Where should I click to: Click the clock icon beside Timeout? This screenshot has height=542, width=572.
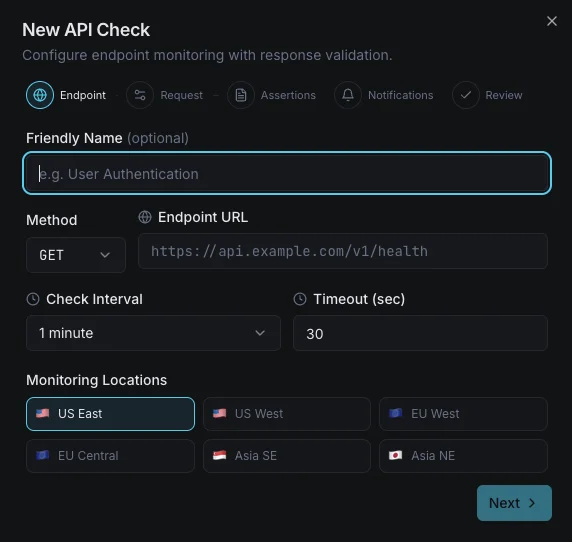300,299
